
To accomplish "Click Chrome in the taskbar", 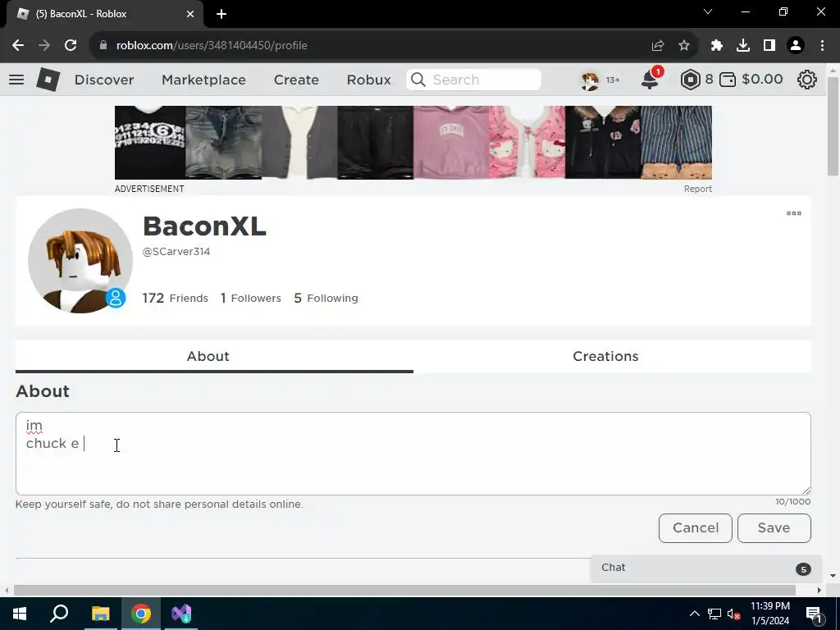I will 141,614.
